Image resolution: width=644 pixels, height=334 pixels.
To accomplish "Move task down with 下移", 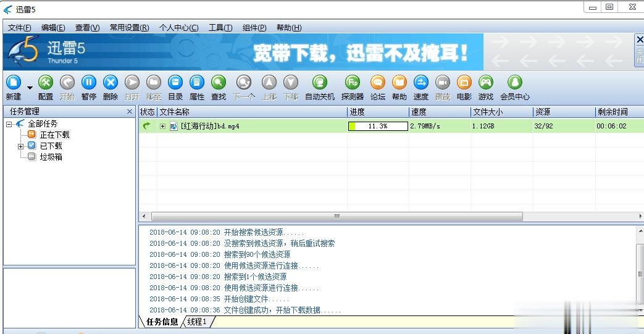I will pyautogui.click(x=291, y=83).
